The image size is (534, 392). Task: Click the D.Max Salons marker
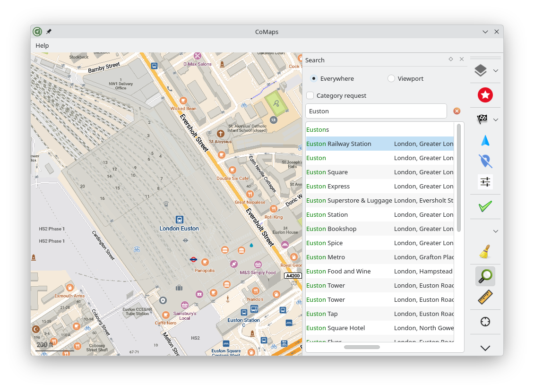click(x=198, y=56)
